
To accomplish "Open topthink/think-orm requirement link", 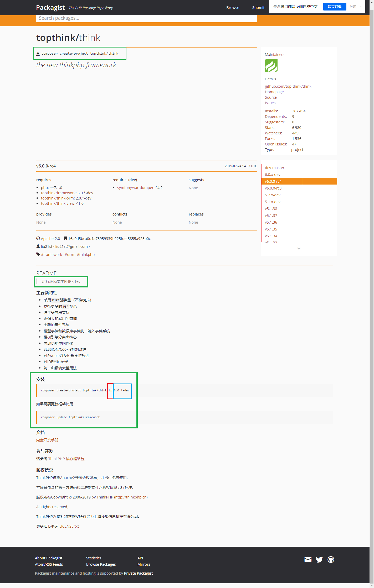I will click(58, 198).
